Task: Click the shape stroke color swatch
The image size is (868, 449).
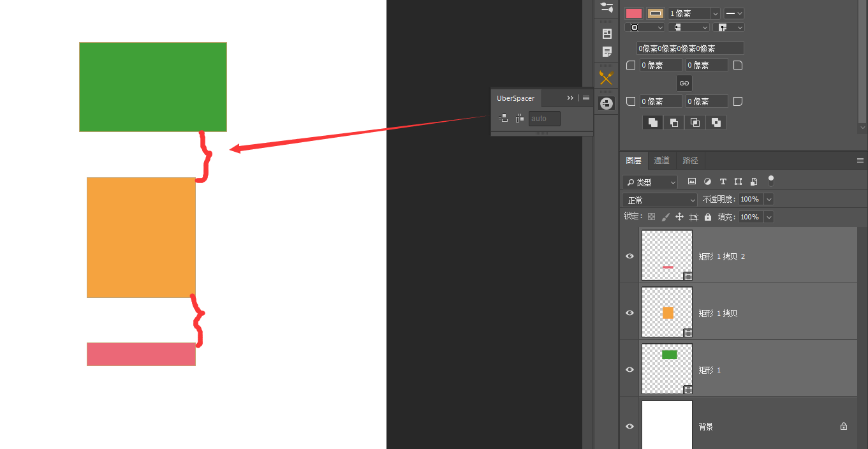Action: coord(656,13)
